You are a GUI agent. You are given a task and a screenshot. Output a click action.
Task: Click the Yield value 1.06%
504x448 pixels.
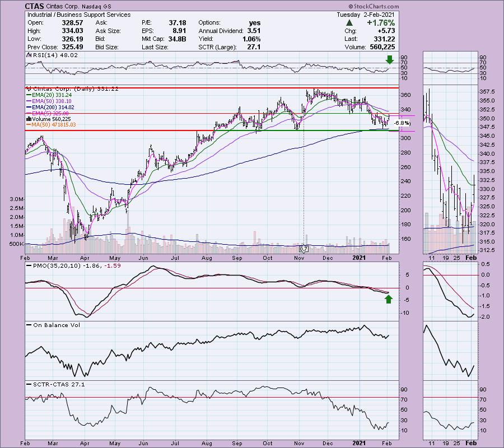(251, 39)
